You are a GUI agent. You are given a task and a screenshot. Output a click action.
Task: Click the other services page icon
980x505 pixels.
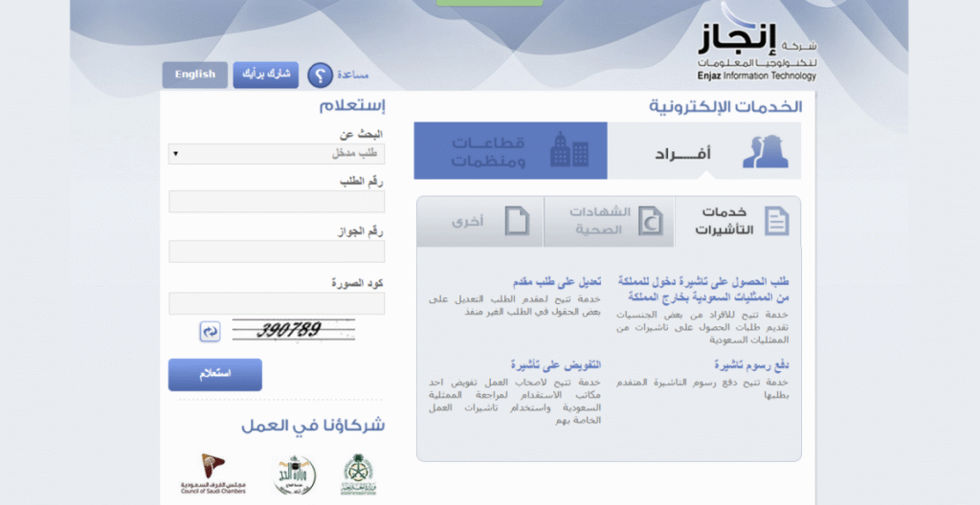pyautogui.click(x=518, y=221)
